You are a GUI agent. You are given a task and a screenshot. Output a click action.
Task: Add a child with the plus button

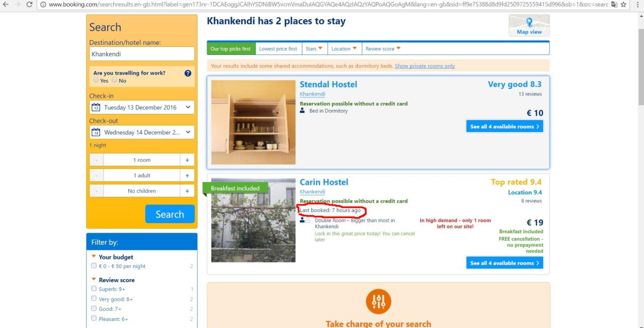(x=187, y=191)
